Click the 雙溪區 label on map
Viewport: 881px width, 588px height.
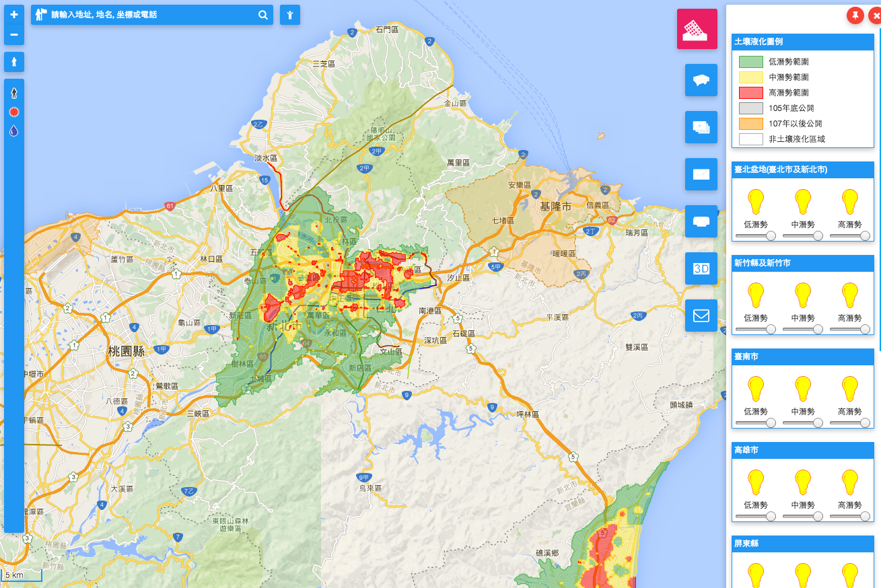[636, 347]
